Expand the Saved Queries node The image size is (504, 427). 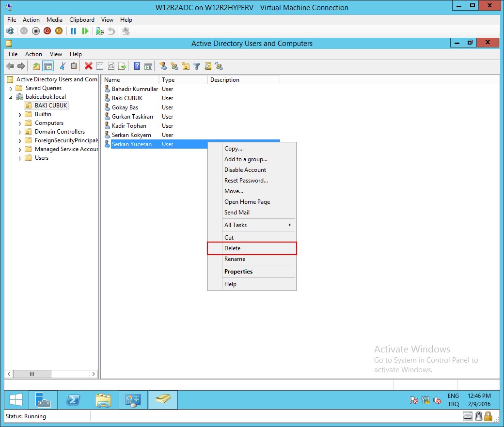click(x=11, y=88)
